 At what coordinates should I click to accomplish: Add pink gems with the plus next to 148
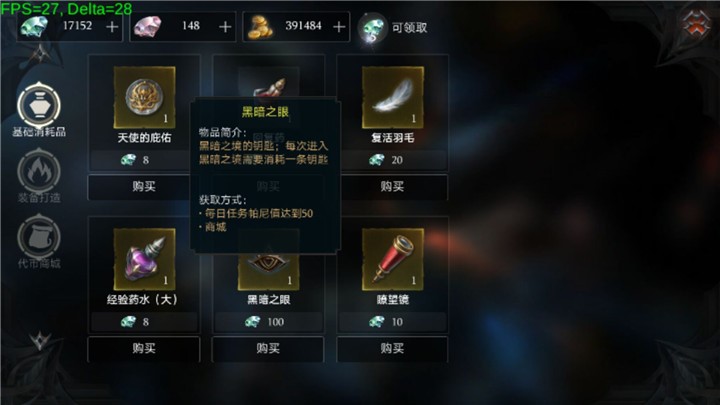coord(225,27)
